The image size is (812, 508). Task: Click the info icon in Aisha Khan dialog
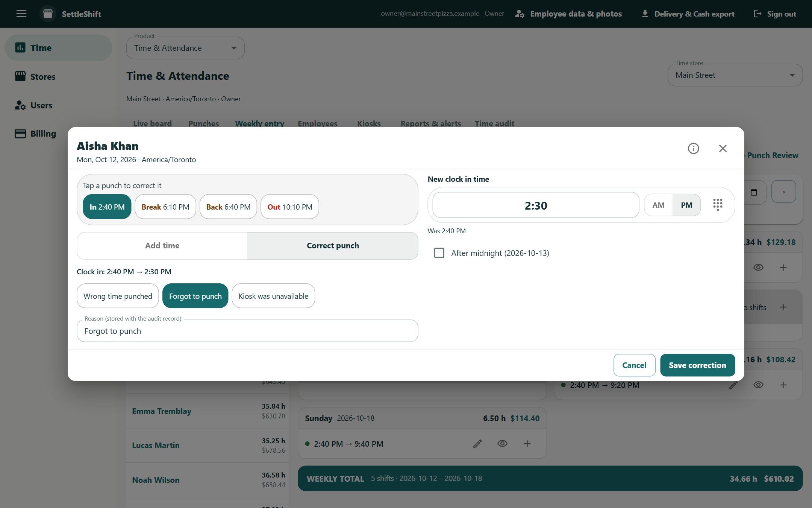(x=693, y=149)
